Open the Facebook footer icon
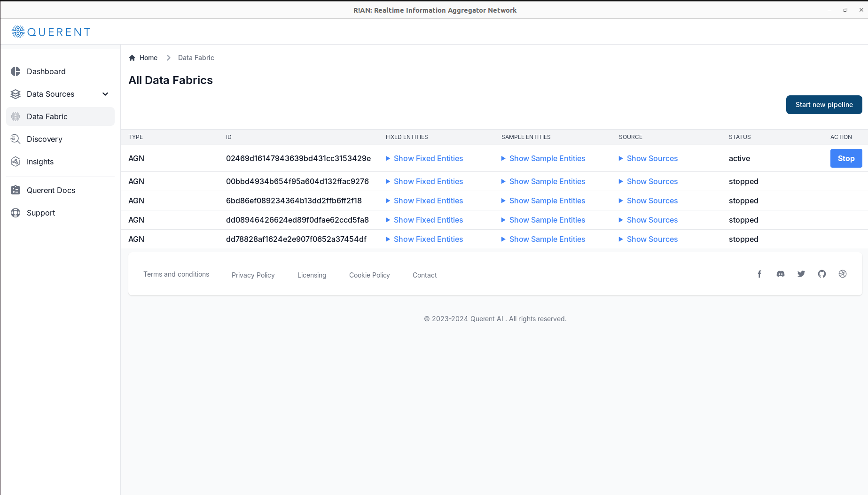 pyautogui.click(x=759, y=274)
